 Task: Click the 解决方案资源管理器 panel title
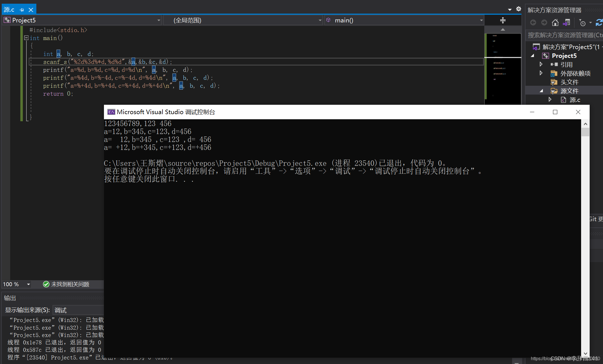(x=555, y=10)
